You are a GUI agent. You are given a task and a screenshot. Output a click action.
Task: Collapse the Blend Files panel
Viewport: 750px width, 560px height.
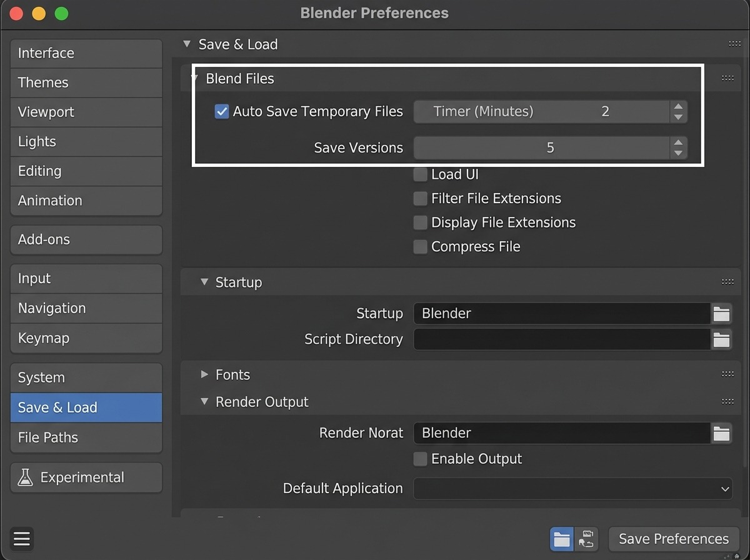click(x=195, y=79)
